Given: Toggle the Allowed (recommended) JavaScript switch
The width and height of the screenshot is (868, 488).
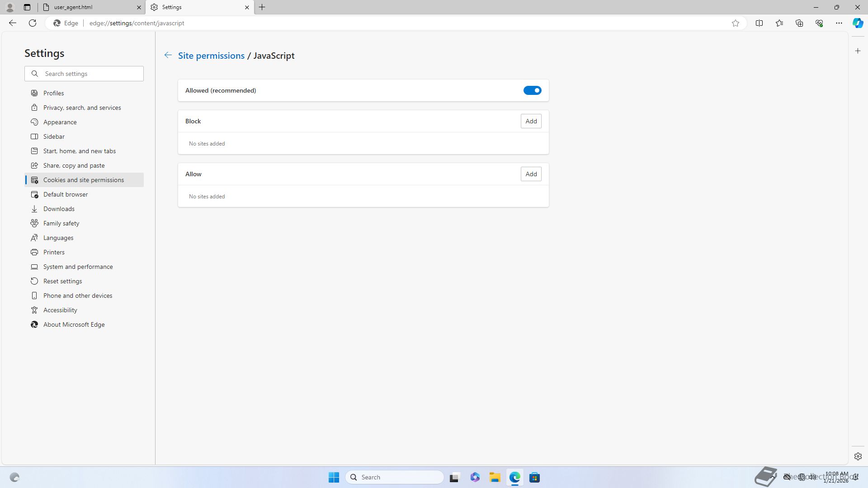Looking at the screenshot, I should click(532, 90).
